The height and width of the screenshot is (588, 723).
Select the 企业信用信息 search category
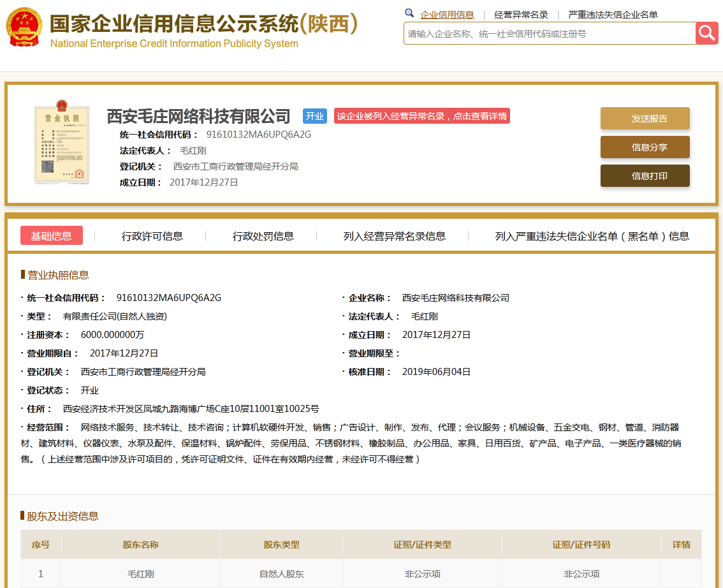[x=447, y=15]
